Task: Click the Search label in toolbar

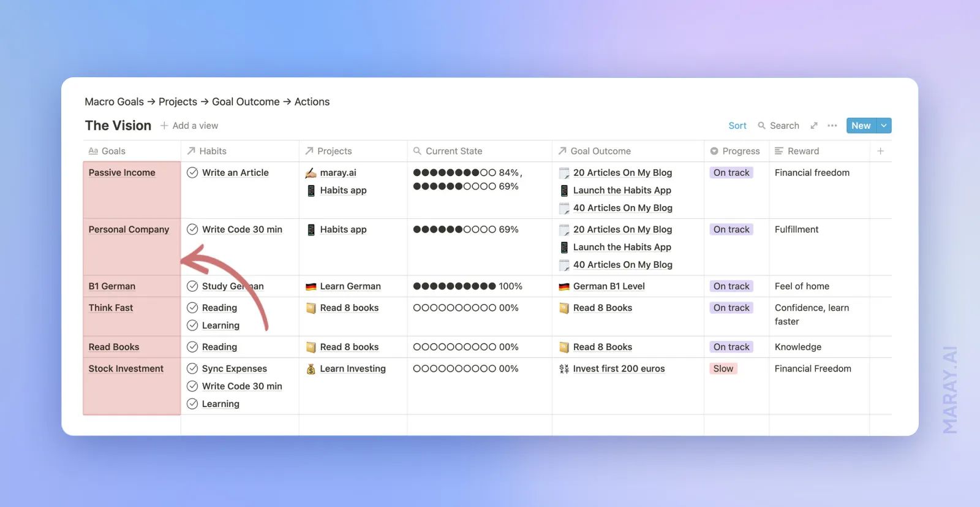Action: tap(785, 126)
